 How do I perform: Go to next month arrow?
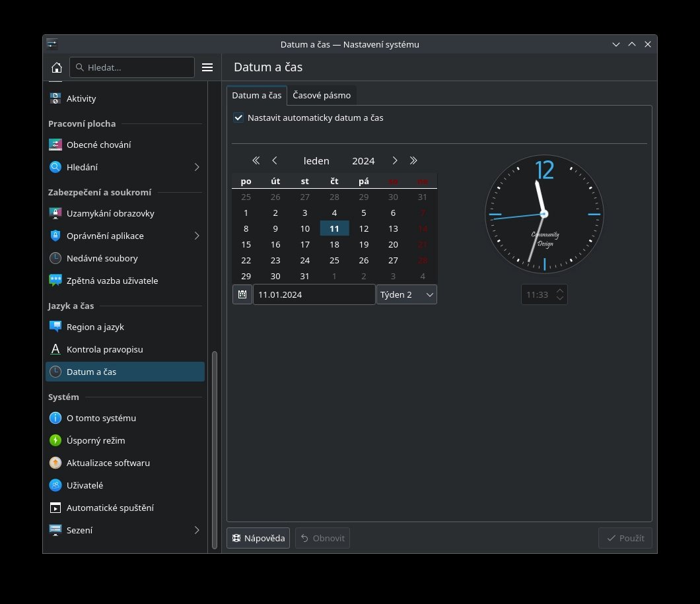[x=395, y=160]
